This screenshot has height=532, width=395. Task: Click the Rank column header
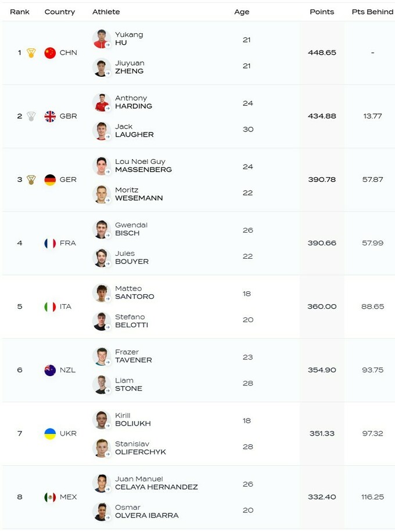pyautogui.click(x=20, y=12)
